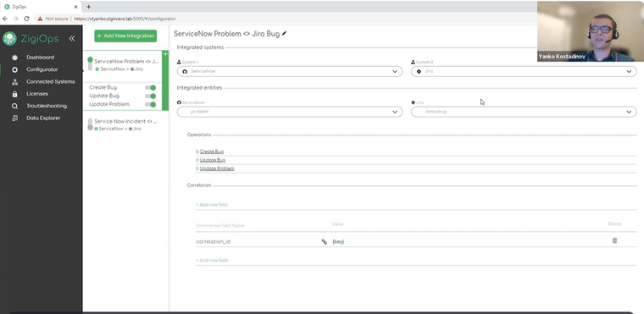
Task: Open Create Bug operation link
Action: click(x=212, y=151)
